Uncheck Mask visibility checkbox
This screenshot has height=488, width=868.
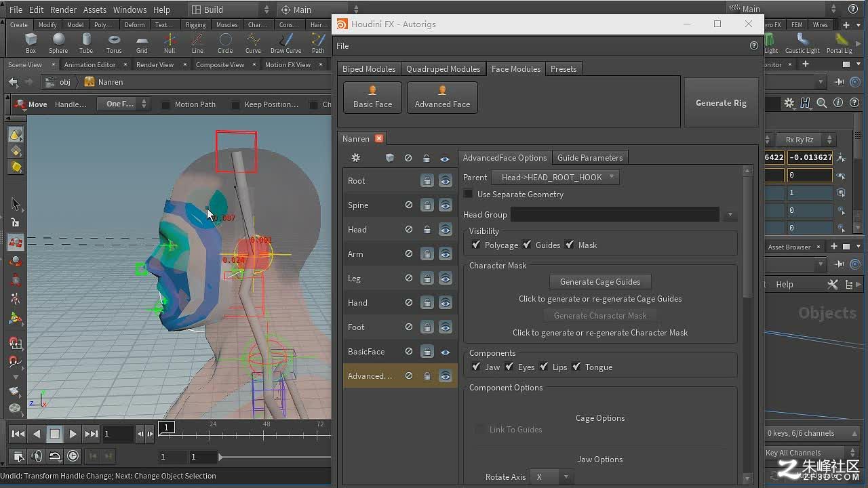coord(570,245)
